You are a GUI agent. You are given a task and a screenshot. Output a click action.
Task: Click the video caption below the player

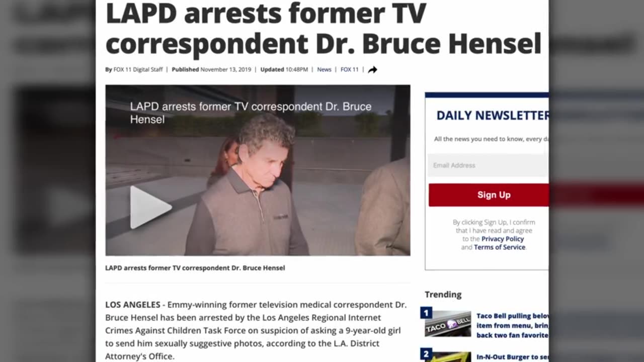click(195, 268)
